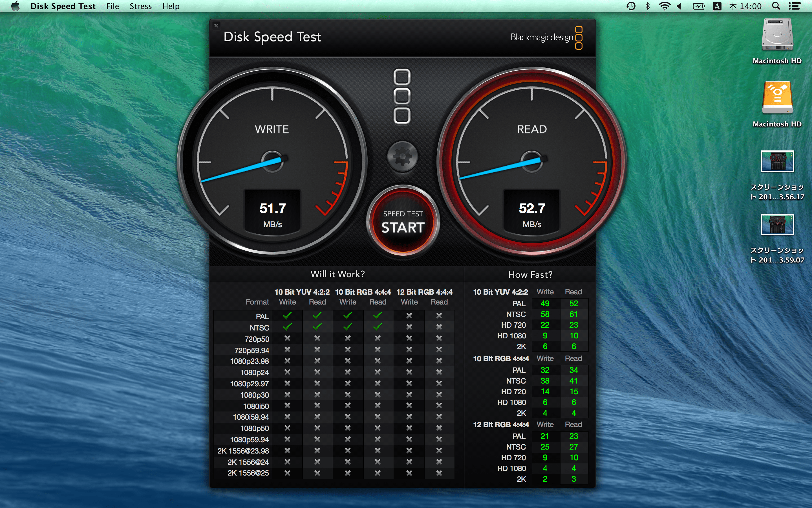Click NTSC 10 Bit YUV Read checkmark
Viewport: 812px width, 508px height.
click(x=317, y=327)
